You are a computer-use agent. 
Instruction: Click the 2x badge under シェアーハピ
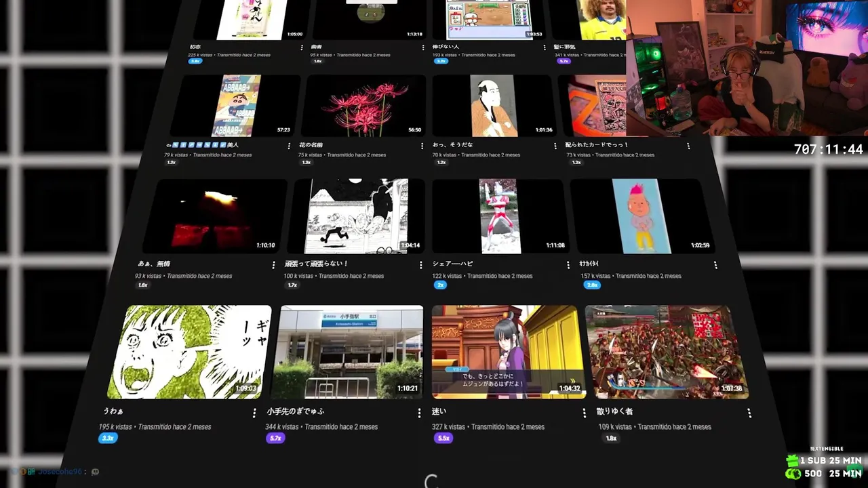pyautogui.click(x=440, y=285)
